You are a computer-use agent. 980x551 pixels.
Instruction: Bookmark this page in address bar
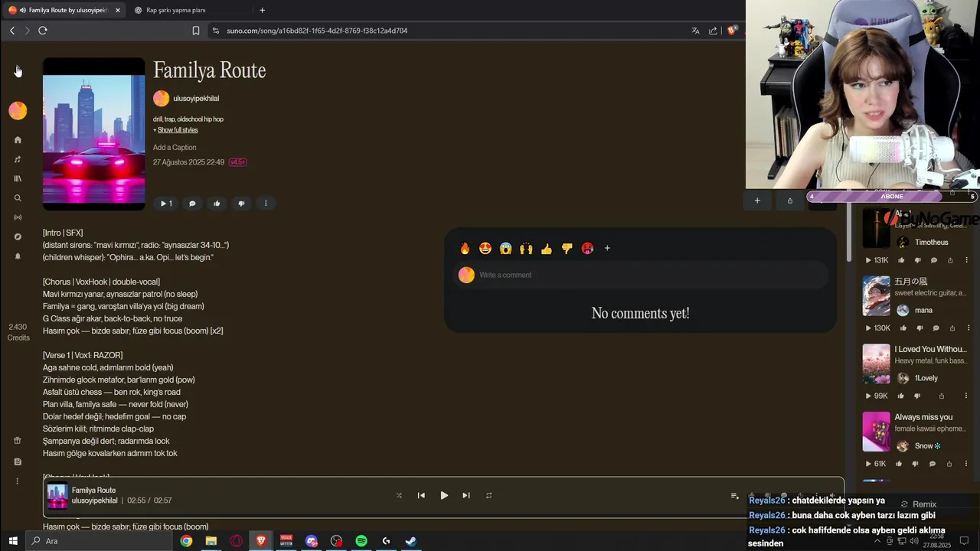[x=196, y=31]
